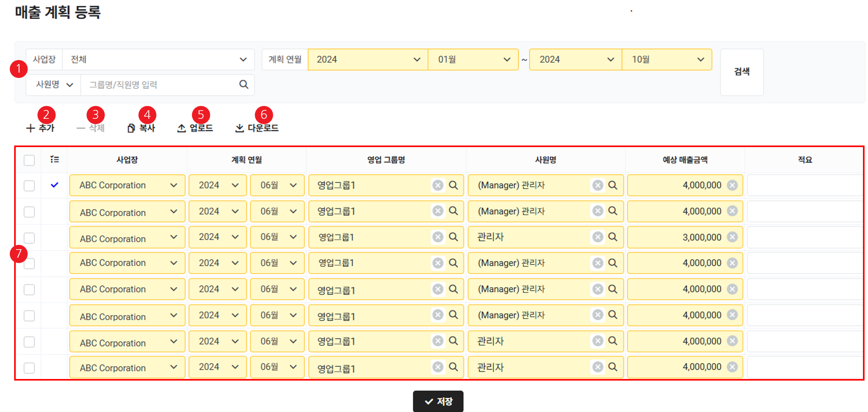The height and width of the screenshot is (412, 868).
Task: Check the last row checkbox
Action: click(29, 368)
